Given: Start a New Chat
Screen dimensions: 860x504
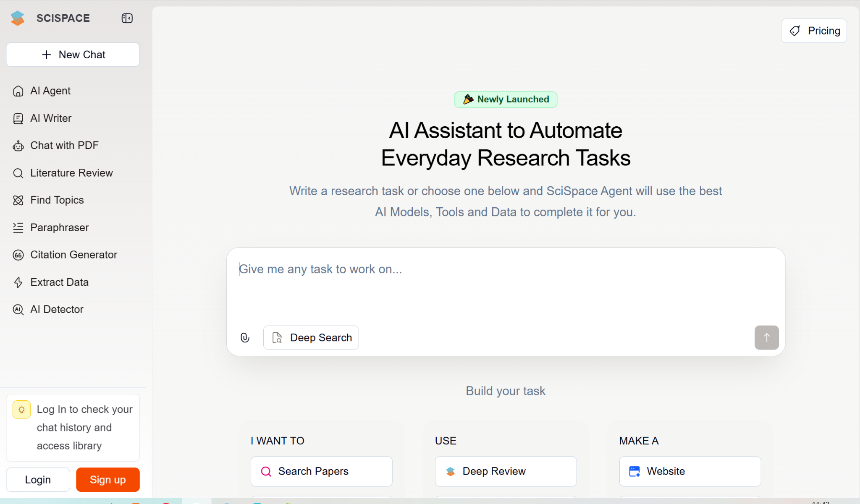Looking at the screenshot, I should click(x=73, y=55).
